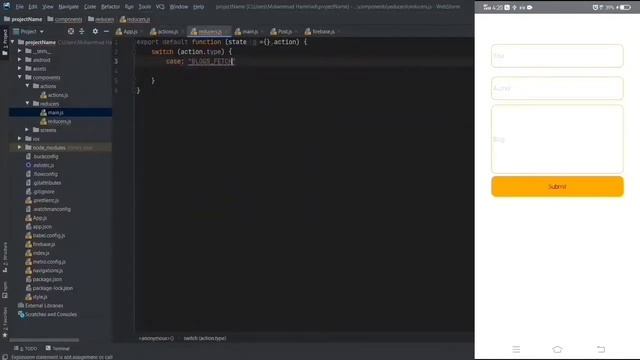Open package.json in the project tree
Screen dimensions: 640x360
[44, 279]
